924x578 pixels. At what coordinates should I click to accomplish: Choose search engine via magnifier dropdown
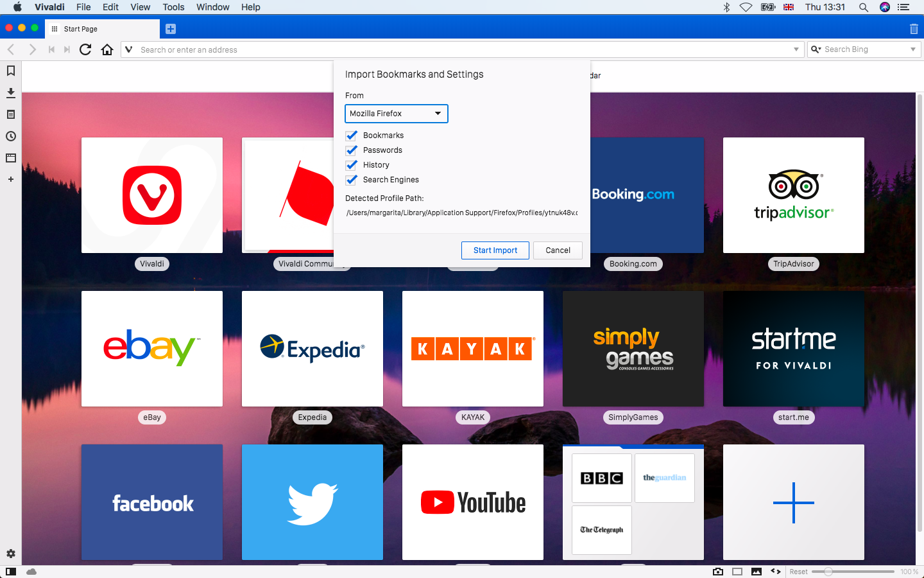[816, 49]
